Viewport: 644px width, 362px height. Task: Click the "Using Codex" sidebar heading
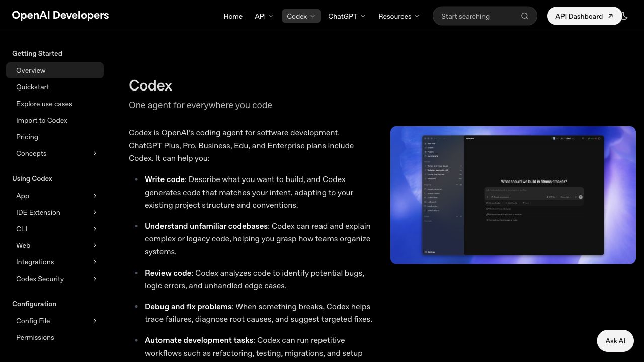(32, 178)
